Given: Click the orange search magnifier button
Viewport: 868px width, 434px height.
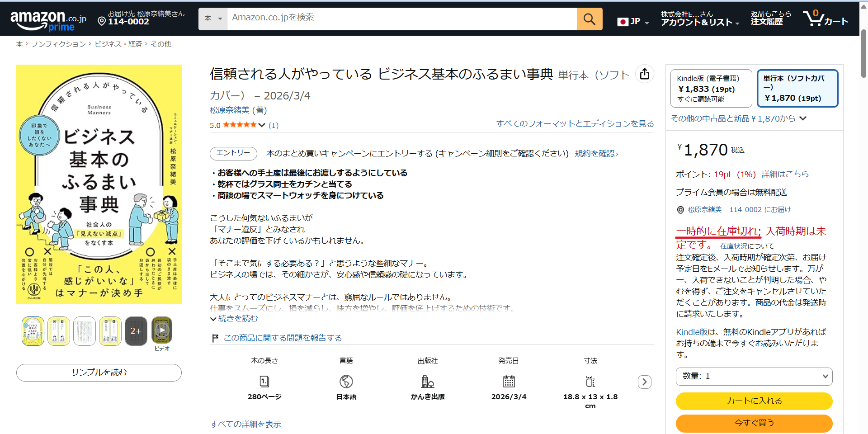Looking at the screenshot, I should pyautogui.click(x=589, y=19).
